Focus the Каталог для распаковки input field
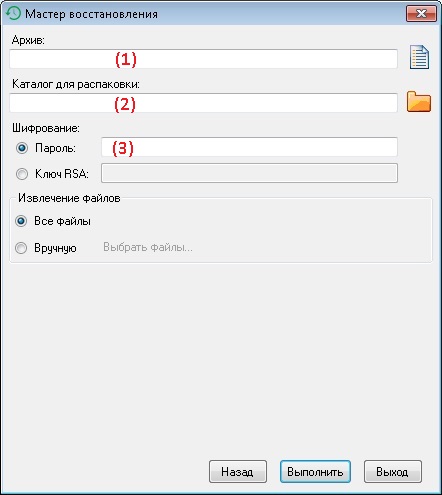This screenshot has height=495, width=442. (203, 103)
